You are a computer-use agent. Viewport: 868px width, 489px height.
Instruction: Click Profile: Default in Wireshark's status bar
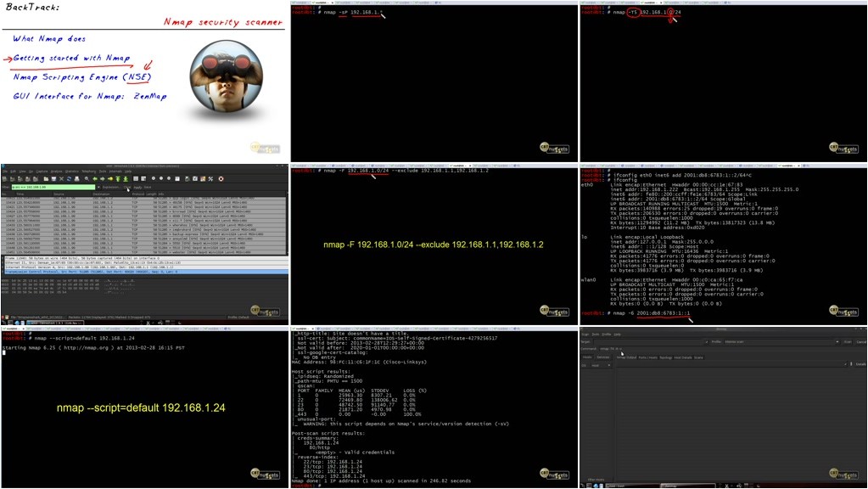point(238,318)
